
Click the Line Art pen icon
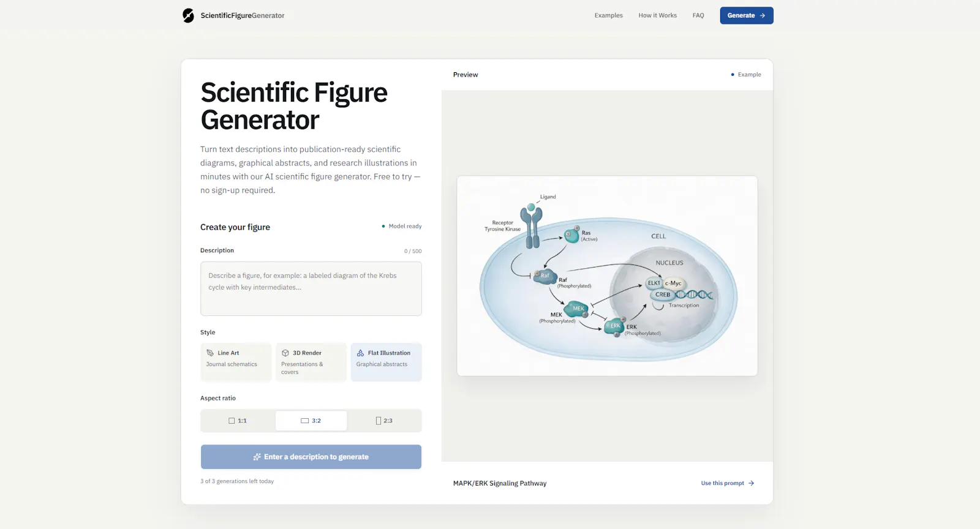(x=210, y=353)
